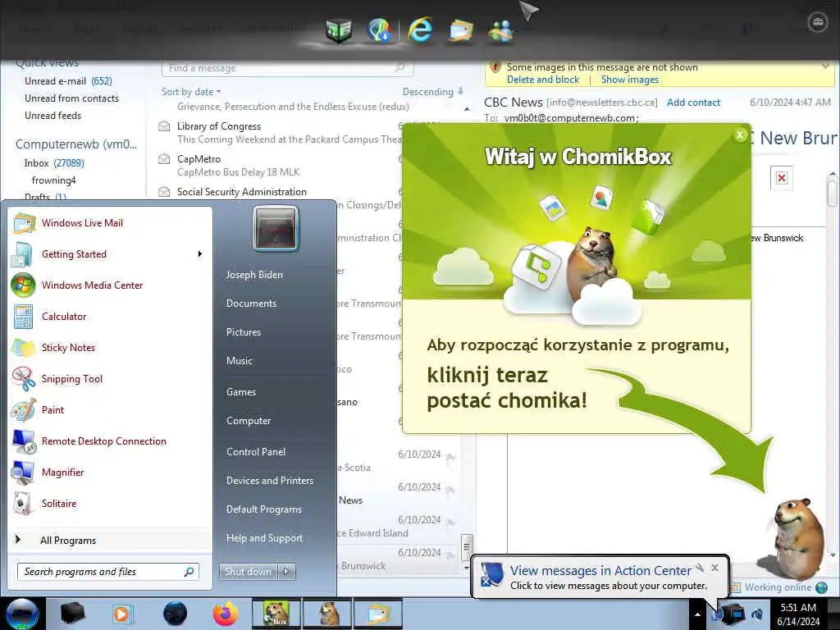Click the green cube icon in top dock
The width and height of the screenshot is (840, 630).
339,30
